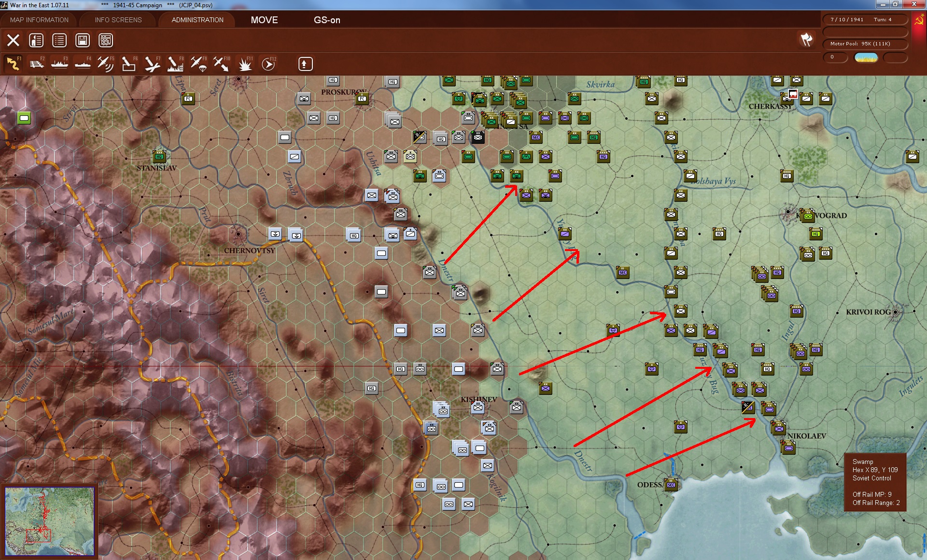
Task: Choose Bomb Airfield (F7) bomb and plane icon
Action: (152, 64)
